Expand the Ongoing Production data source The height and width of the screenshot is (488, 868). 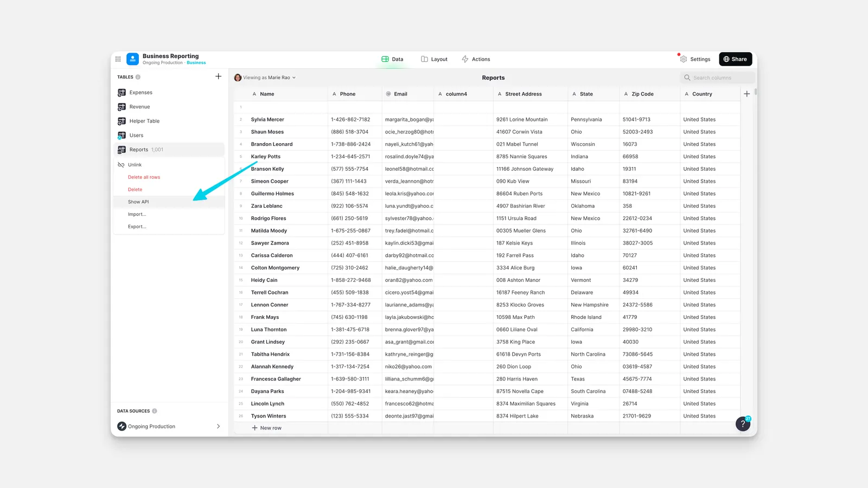pos(169,426)
